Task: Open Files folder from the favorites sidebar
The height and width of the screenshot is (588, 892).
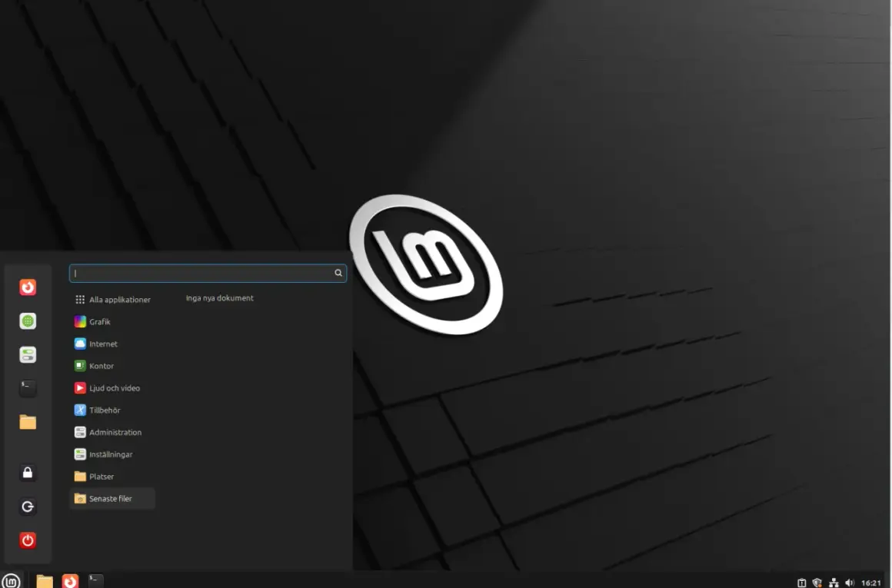Action: coord(28,422)
